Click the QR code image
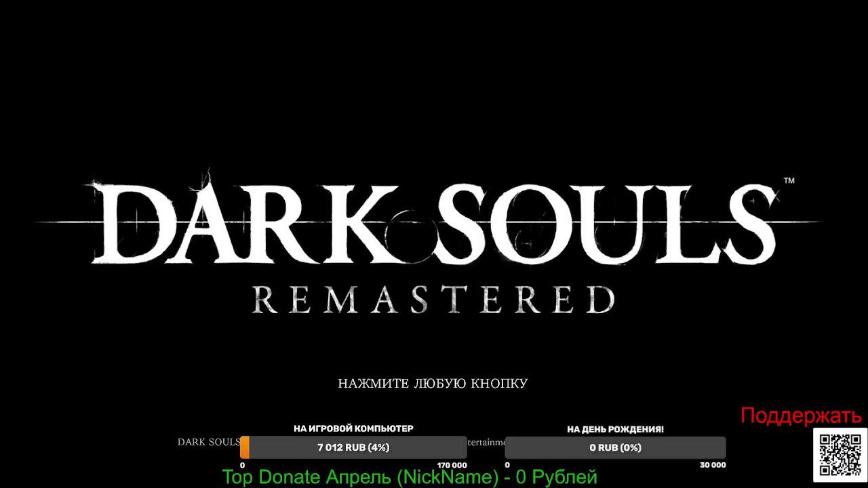Image resolution: width=868 pixels, height=488 pixels. pyautogui.click(x=840, y=454)
